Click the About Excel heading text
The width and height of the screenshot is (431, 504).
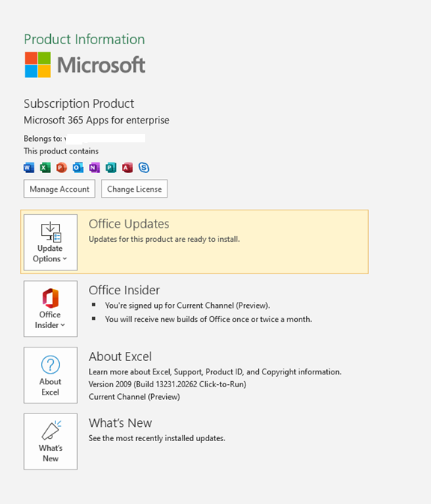point(120,356)
